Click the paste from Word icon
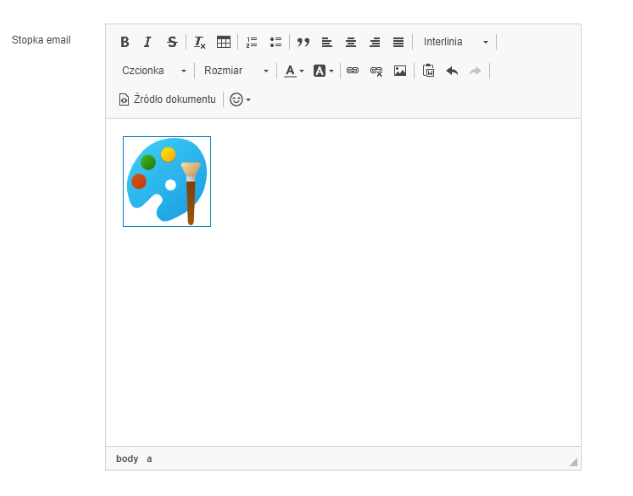 coord(428,71)
